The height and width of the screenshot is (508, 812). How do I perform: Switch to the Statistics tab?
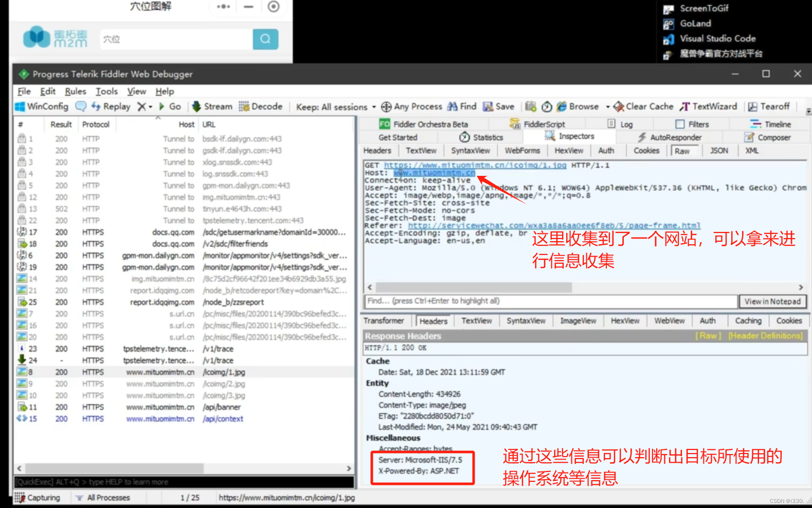[481, 137]
